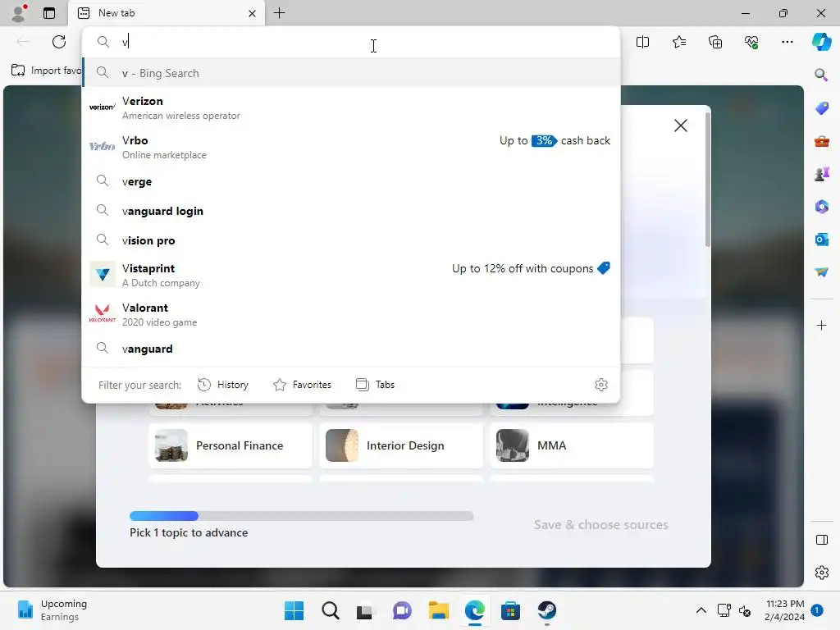The image size is (840, 630).
Task: Add a sidebar app with plus
Action: coord(821,325)
